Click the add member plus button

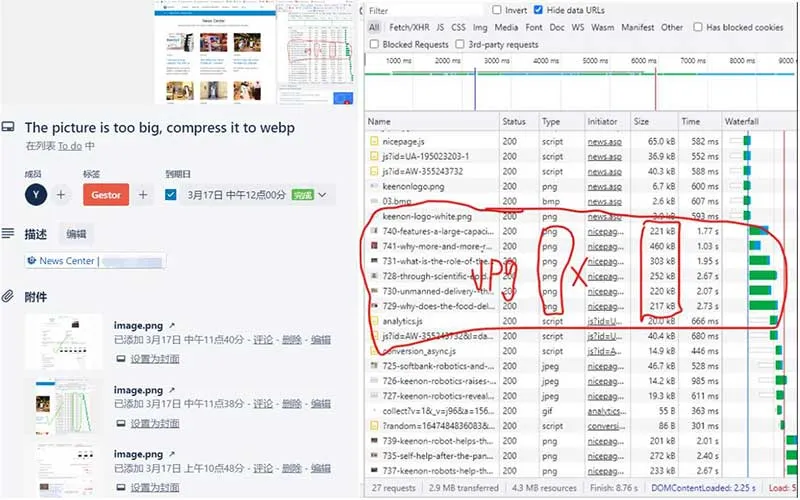tap(62, 194)
